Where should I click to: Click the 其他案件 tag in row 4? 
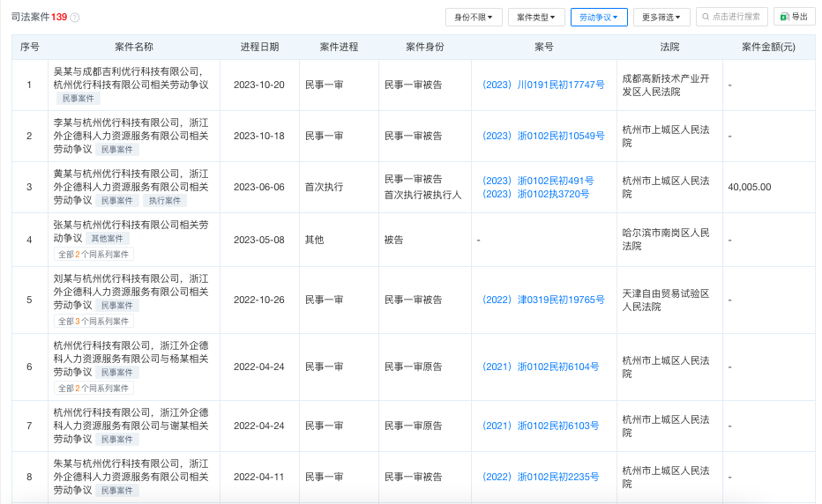coord(107,239)
